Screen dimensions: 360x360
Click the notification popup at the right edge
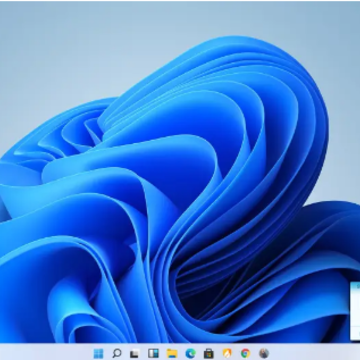coord(355,311)
